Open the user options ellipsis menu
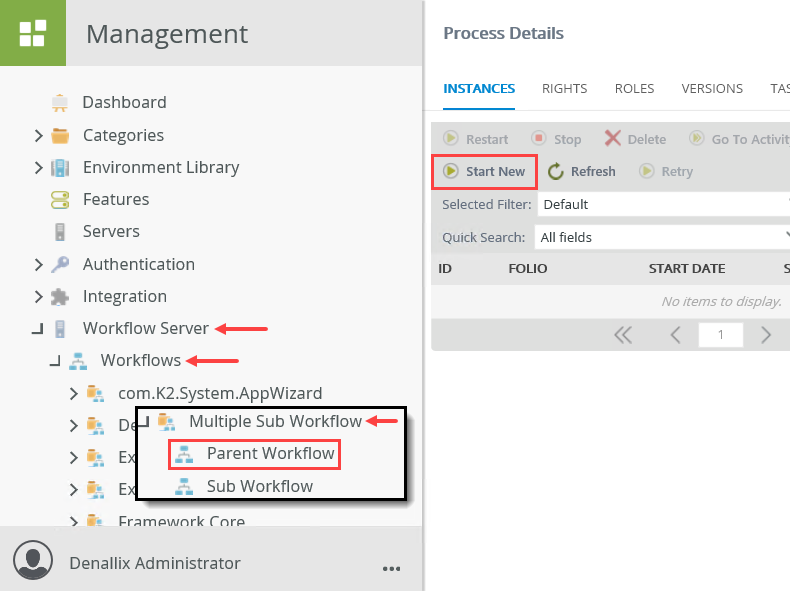This screenshot has width=790, height=591. tap(391, 567)
